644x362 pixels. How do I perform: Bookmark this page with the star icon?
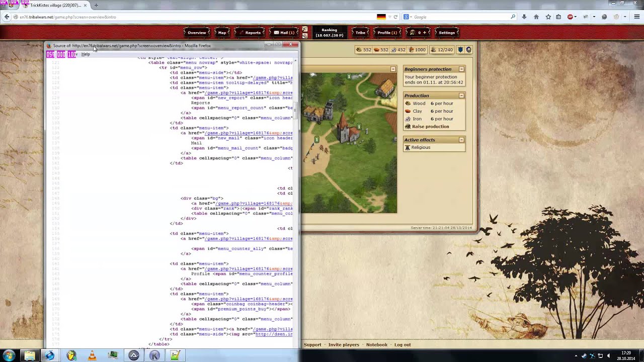pos(548,17)
